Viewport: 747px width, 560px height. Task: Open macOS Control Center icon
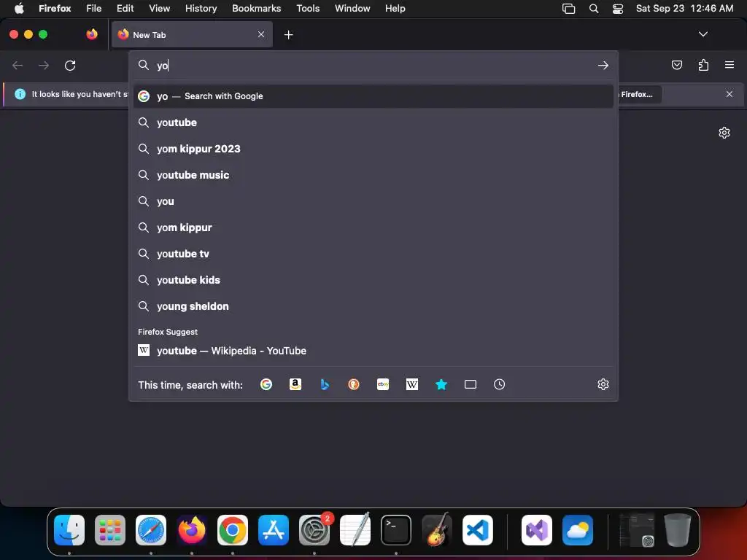click(617, 8)
